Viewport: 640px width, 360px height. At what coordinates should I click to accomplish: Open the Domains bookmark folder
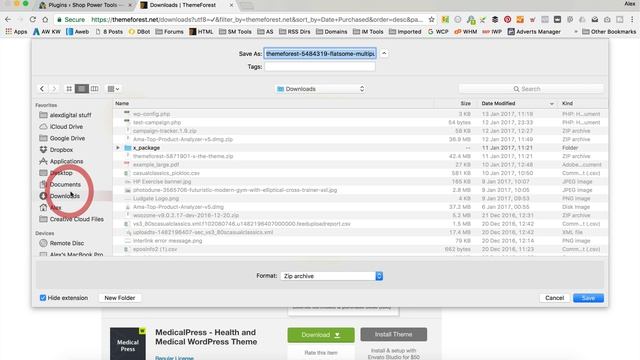point(331,31)
